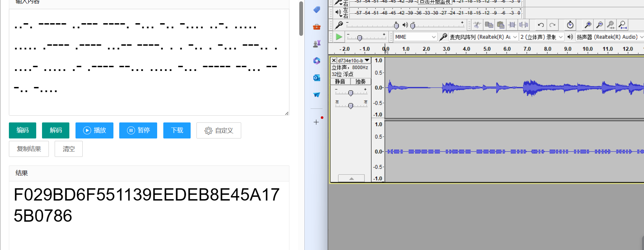The width and height of the screenshot is (644, 250).
Task: Adjust the play-at-speed slider handle
Action: click(359, 38)
